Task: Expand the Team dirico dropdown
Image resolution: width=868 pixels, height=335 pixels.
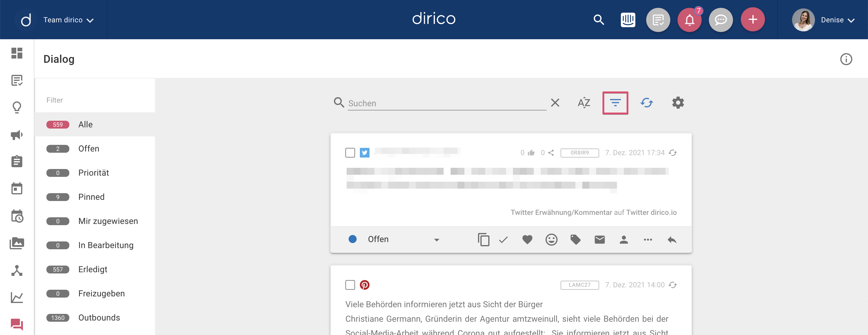Action: [x=68, y=20]
